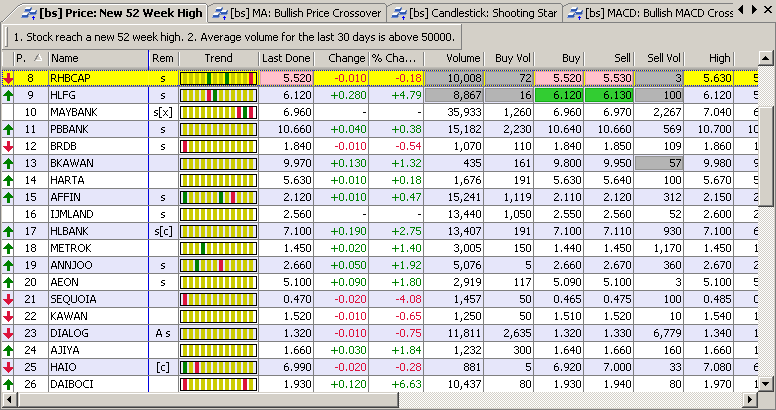Open the MACD: Bullish MACD Cross tab
The width and height of the screenshot is (776, 410).
pyautogui.click(x=650, y=13)
